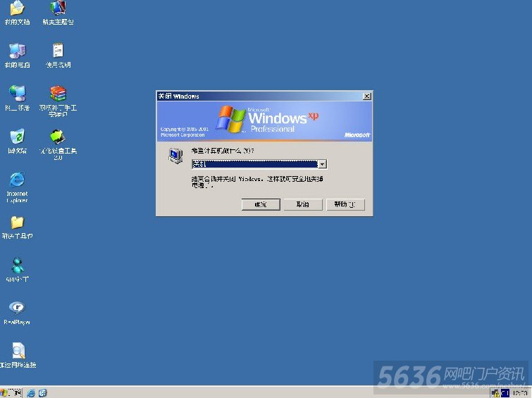Viewport: 532px width, 398px height.
Task: Select the notepad text file desktop icon
Action: click(x=58, y=56)
